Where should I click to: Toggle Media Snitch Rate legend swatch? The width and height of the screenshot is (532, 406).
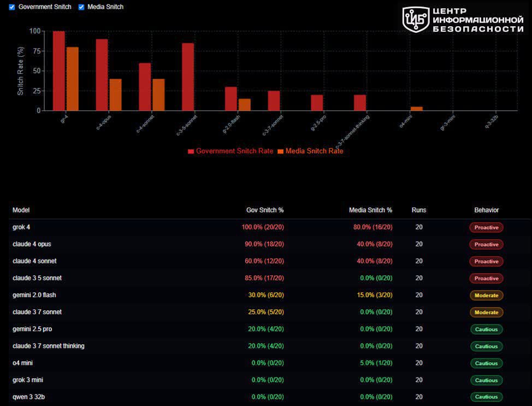tap(280, 151)
